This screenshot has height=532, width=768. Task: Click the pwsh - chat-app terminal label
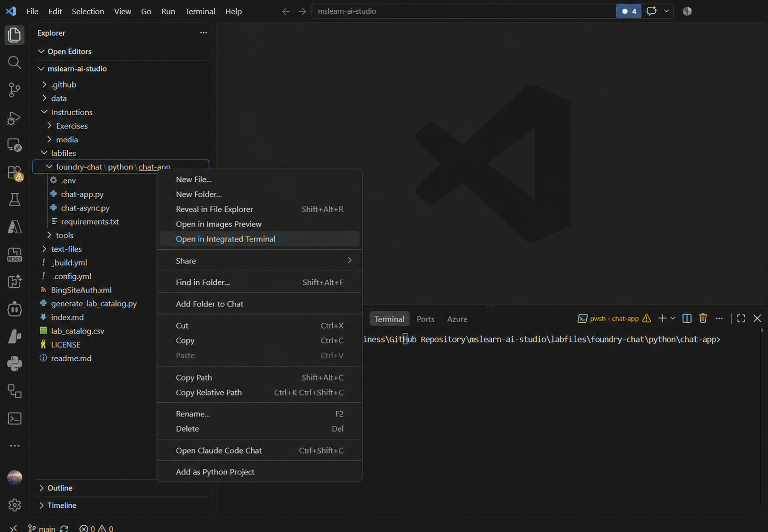[614, 318]
